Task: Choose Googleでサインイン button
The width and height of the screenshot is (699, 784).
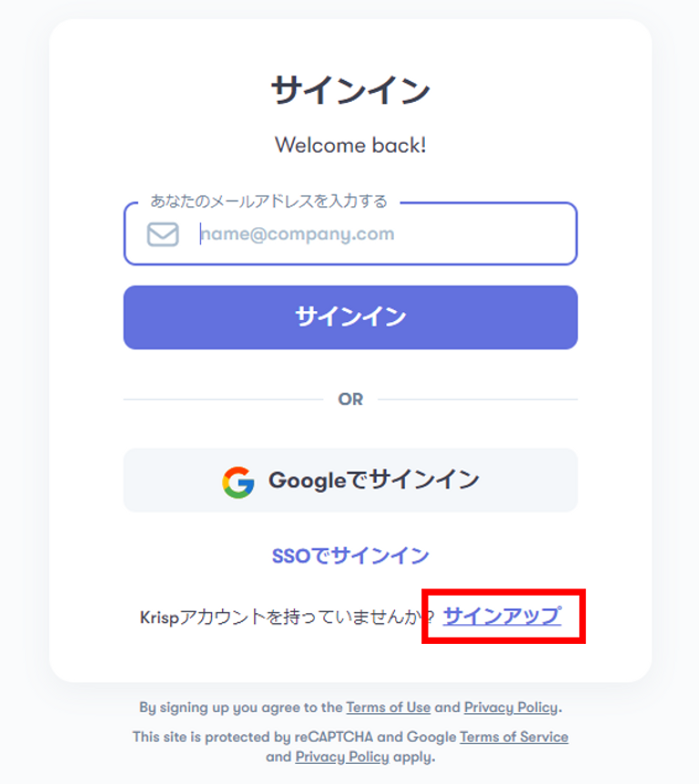Action: pos(350,480)
